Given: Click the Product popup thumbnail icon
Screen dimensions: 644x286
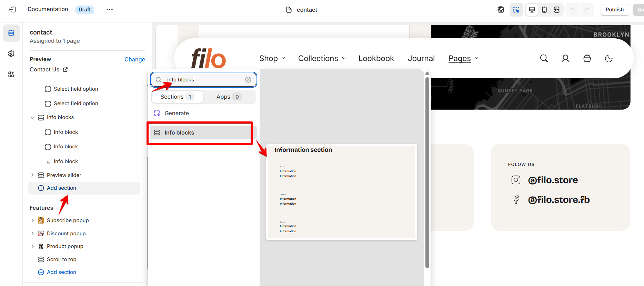Looking at the screenshot, I should tap(41, 246).
